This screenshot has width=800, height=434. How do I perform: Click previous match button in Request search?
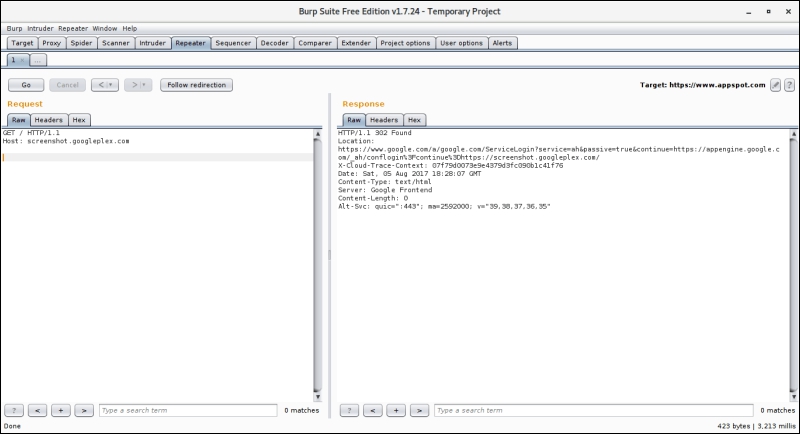(x=37, y=410)
